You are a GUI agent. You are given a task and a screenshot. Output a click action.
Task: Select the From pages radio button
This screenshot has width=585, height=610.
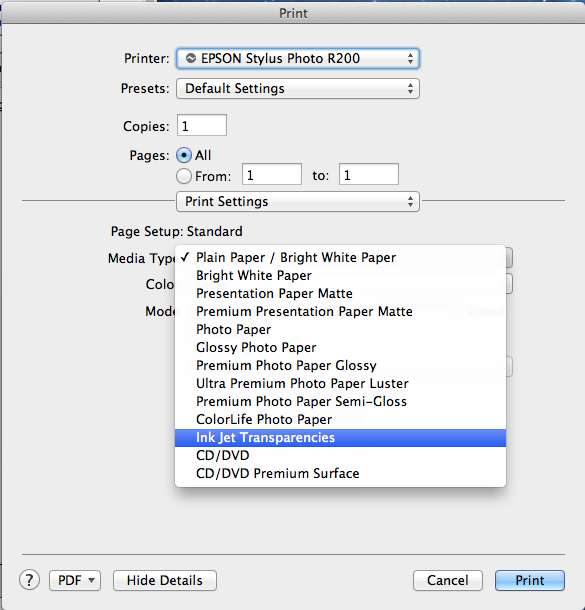pos(184,176)
